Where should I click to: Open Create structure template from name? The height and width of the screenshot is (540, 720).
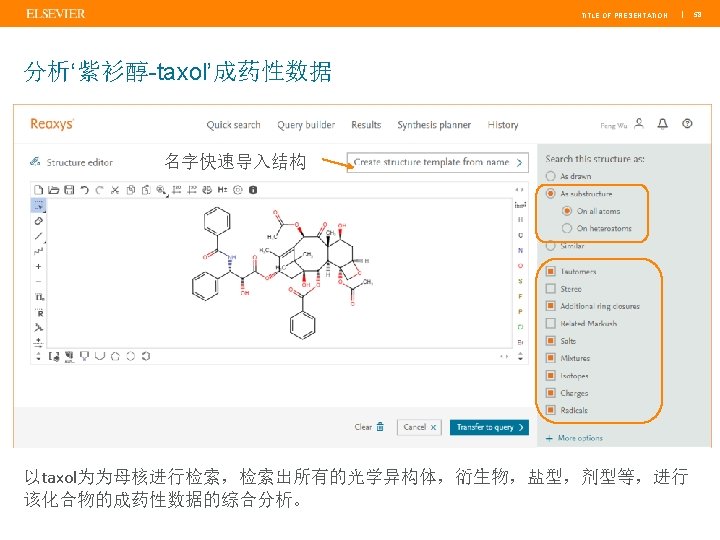click(x=438, y=162)
